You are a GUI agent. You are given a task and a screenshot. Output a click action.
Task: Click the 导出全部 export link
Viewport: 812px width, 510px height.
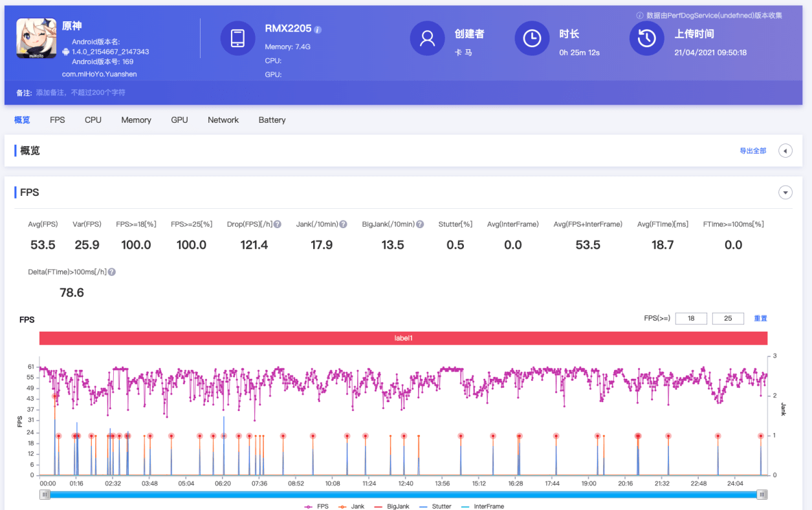click(x=753, y=151)
